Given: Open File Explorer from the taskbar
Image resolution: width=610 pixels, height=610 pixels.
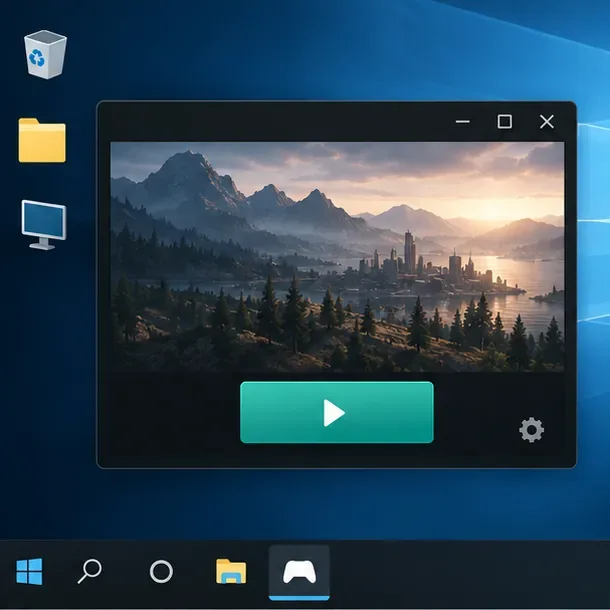Looking at the screenshot, I should point(231,571).
